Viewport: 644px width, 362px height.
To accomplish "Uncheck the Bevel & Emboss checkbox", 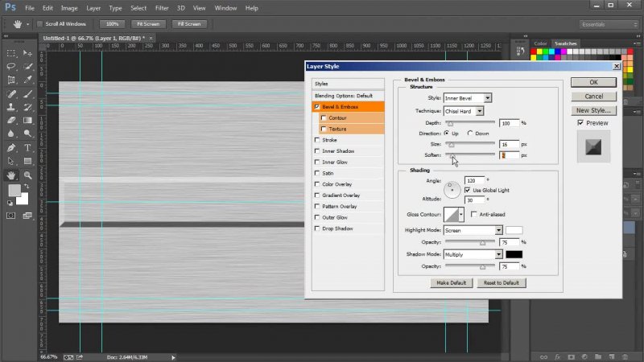I will coord(316,107).
